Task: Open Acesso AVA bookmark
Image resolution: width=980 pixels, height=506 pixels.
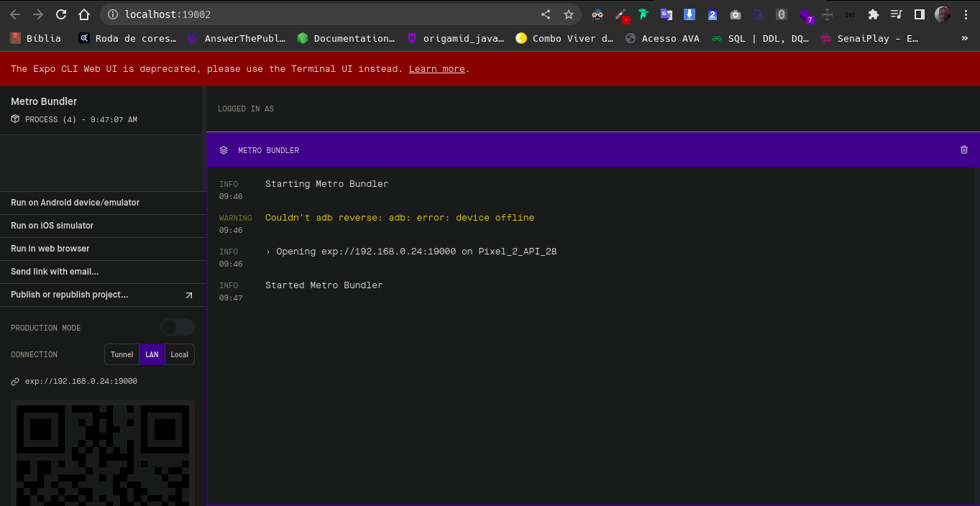Action: [662, 38]
